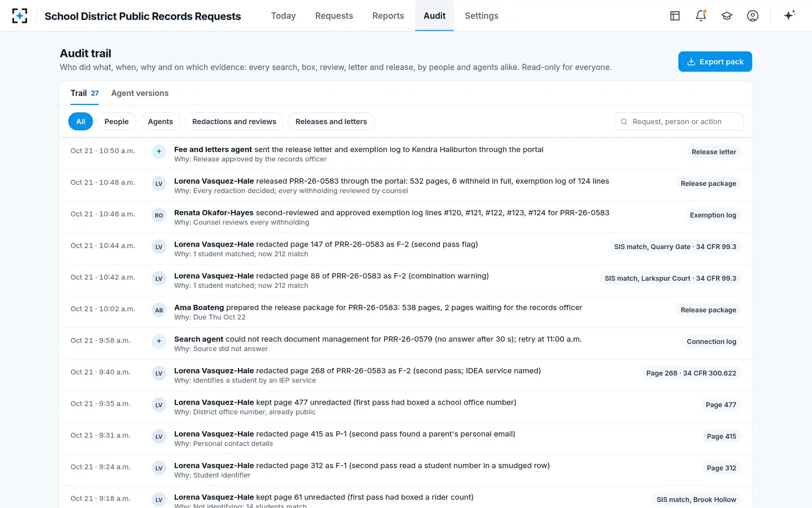The image size is (812, 508).
Task: Open the Page 268 · 34 CFR 300.622 tag
Action: coord(691,373)
